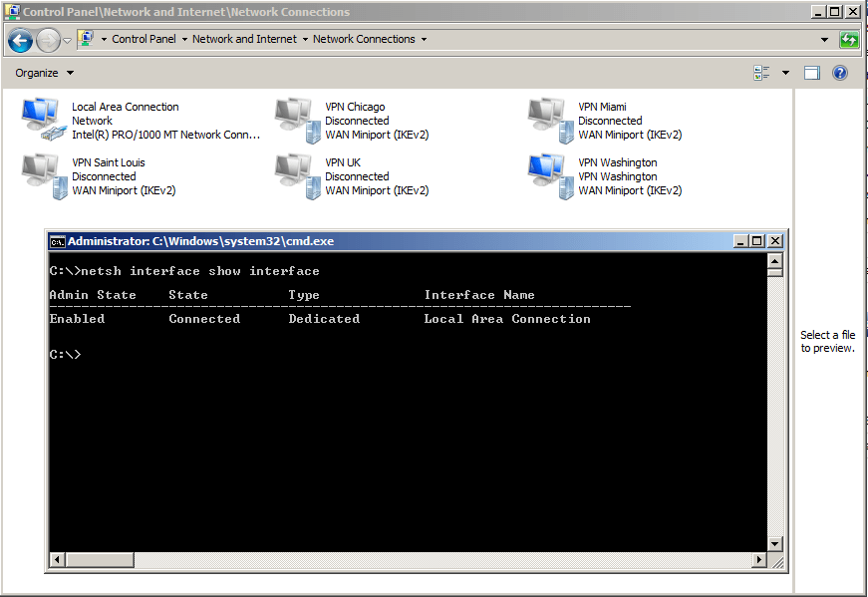Expand the views dropdown arrow
868x597 pixels.
(x=783, y=72)
